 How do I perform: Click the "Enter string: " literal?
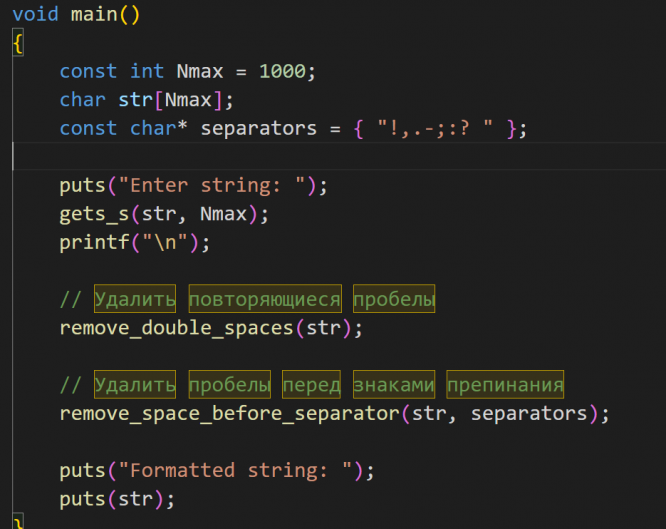[212, 186]
